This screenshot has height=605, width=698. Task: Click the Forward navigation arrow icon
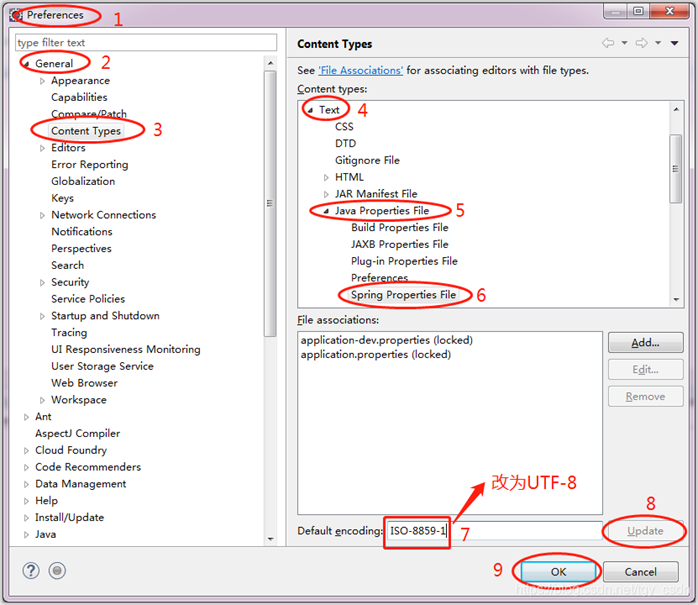coord(641,43)
